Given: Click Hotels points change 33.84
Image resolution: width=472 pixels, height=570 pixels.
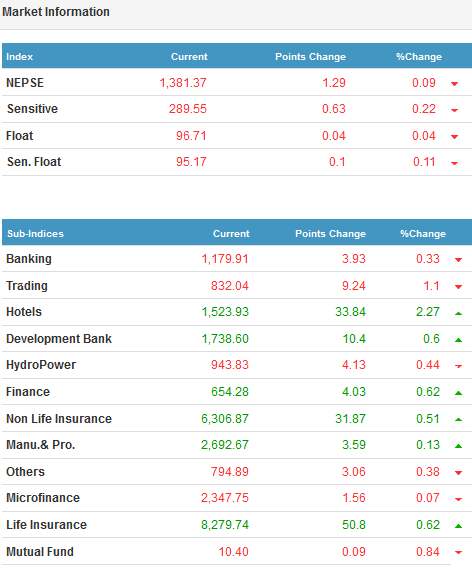Looking at the screenshot, I should click(350, 312).
